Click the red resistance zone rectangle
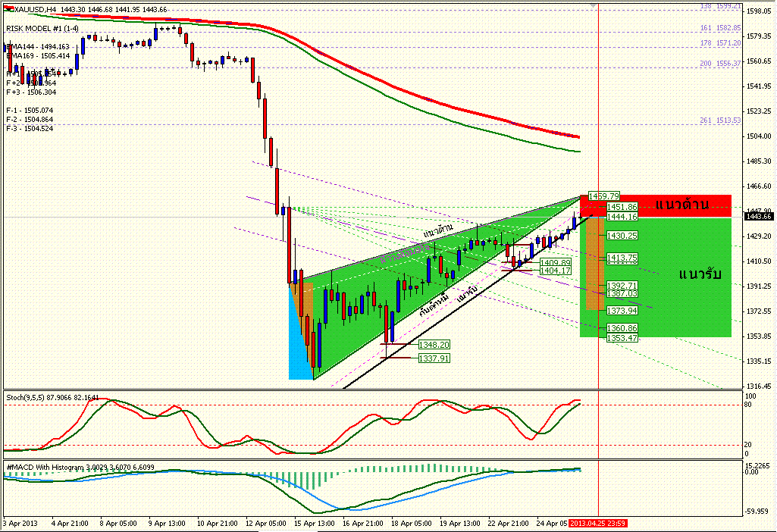Image resolution: width=777 pixels, height=532 pixels. pos(656,205)
